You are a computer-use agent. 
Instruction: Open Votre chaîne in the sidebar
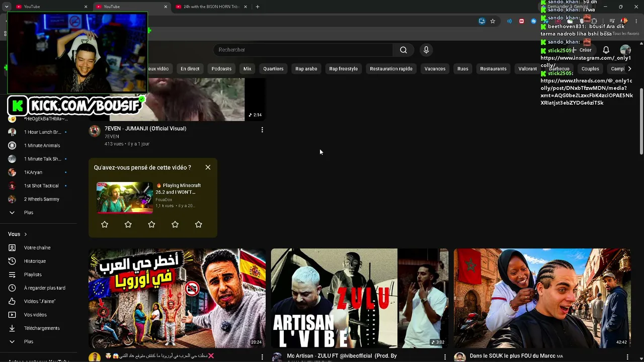pyautogui.click(x=38, y=248)
